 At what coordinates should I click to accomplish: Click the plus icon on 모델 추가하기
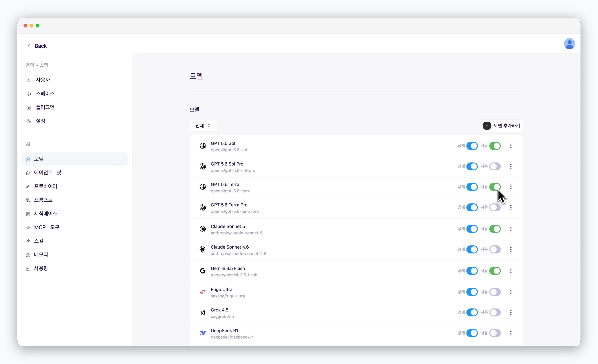[487, 126]
